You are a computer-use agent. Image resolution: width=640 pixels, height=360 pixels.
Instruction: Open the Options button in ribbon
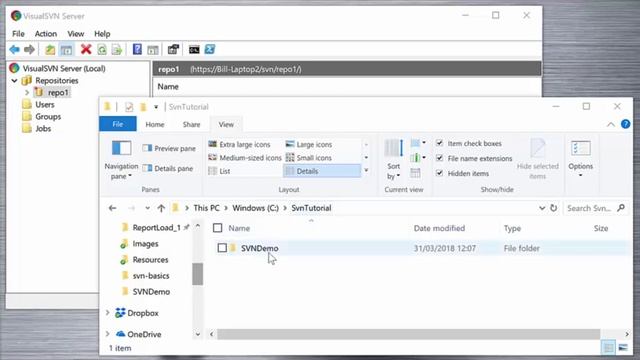(x=580, y=159)
